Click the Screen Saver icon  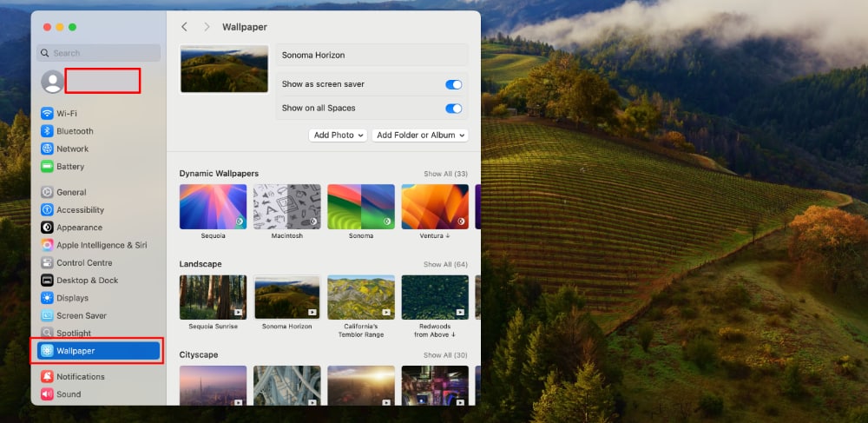coord(47,315)
